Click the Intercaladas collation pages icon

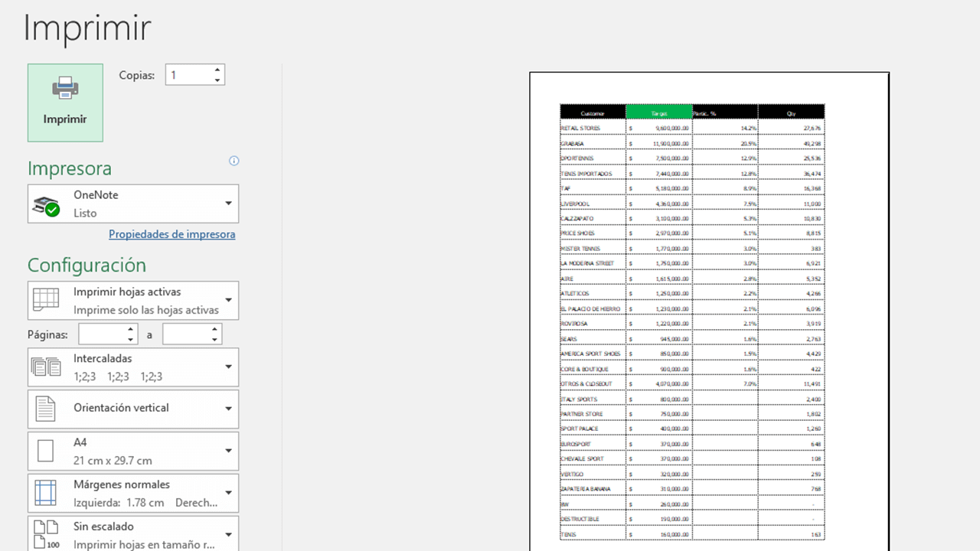point(46,367)
